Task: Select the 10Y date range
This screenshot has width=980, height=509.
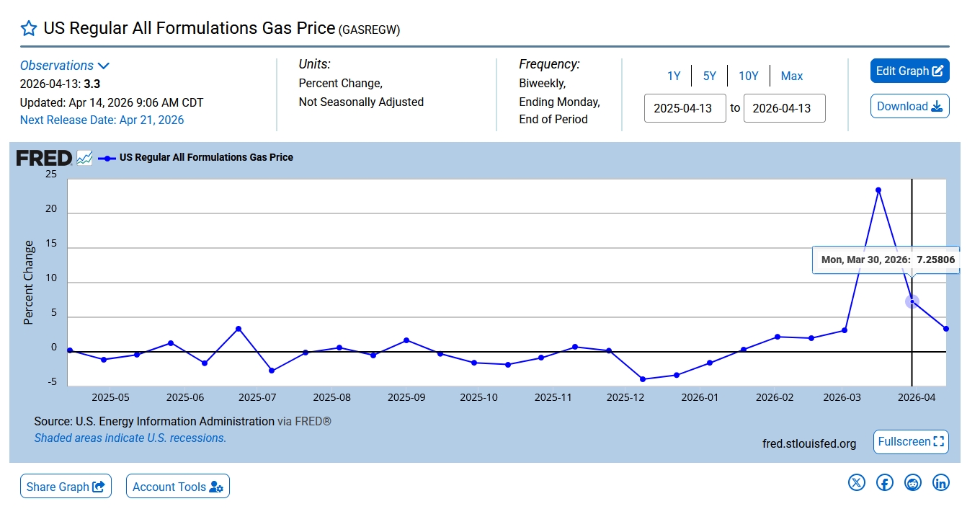Action: click(x=748, y=76)
